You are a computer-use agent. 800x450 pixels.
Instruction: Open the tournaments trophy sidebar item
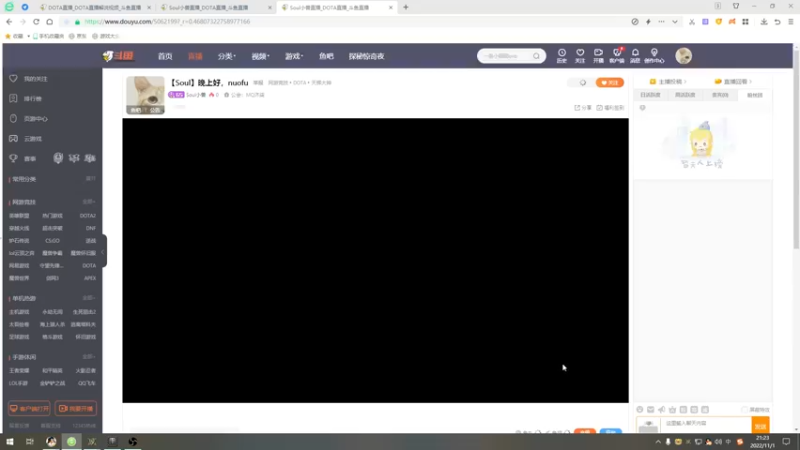point(23,159)
